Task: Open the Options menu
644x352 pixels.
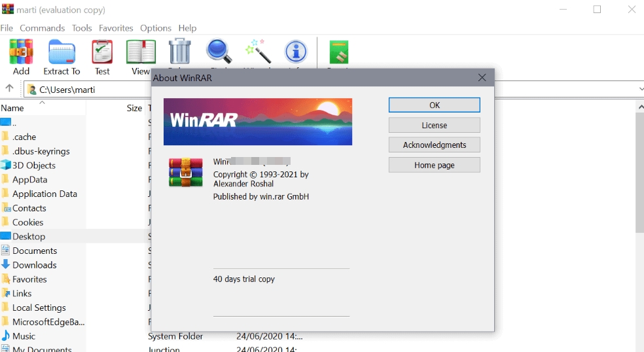Action: coord(156,28)
